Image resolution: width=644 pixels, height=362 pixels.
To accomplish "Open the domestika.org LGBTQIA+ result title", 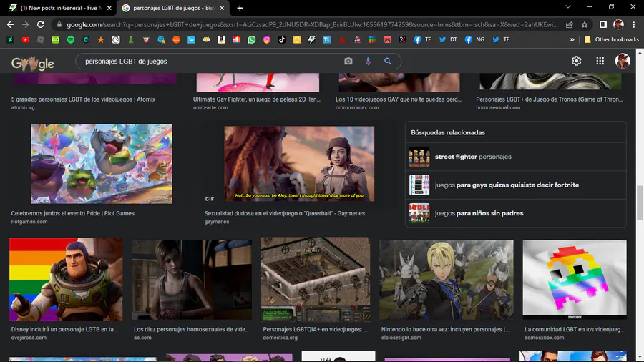I will click(x=315, y=330).
